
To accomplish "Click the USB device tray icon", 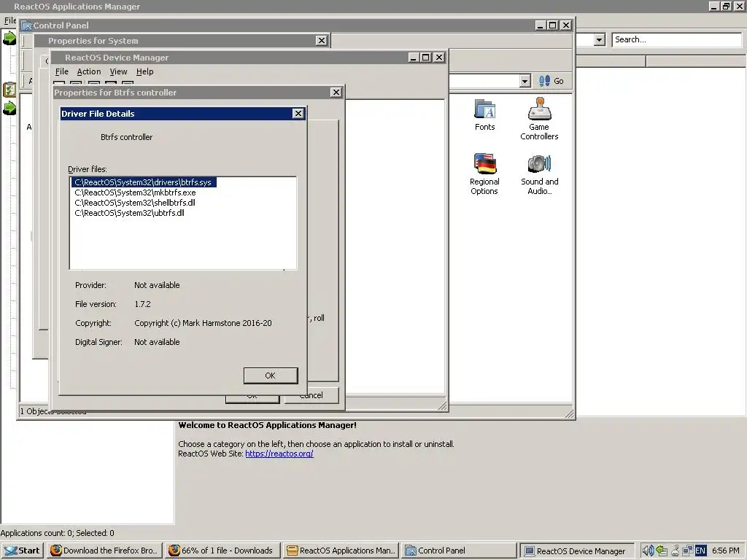I will coord(675,551).
